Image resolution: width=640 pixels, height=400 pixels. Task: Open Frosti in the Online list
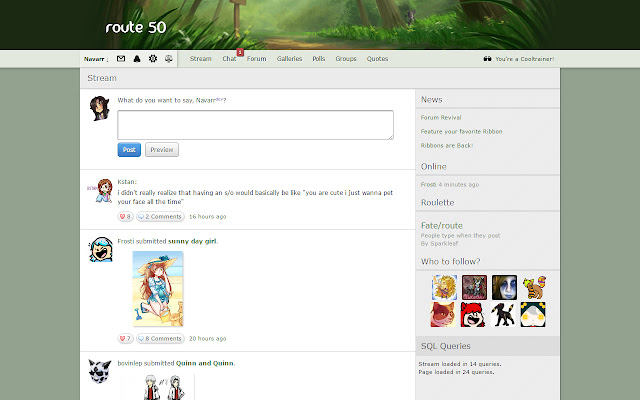pyautogui.click(x=428, y=184)
